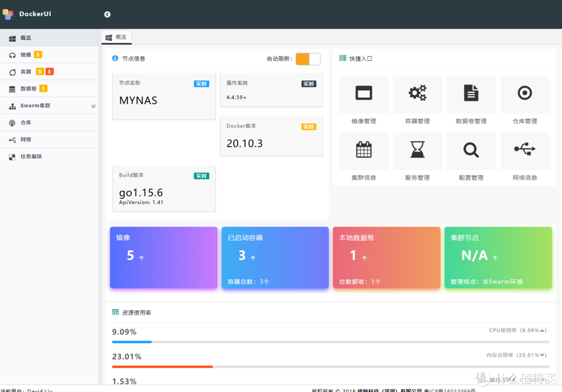Click the ApiVersion: 1.41 text
Screen dimensions: 562x392
point(141,202)
